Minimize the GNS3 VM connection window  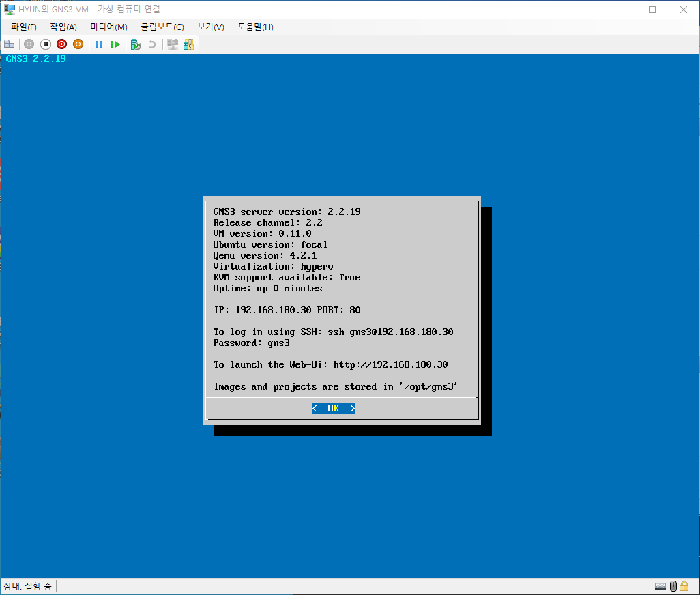[x=622, y=10]
